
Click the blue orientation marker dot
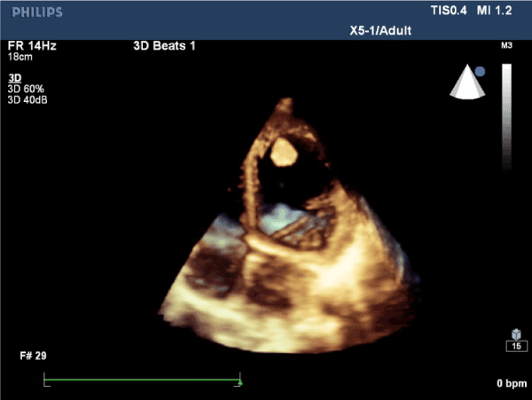click(480, 70)
